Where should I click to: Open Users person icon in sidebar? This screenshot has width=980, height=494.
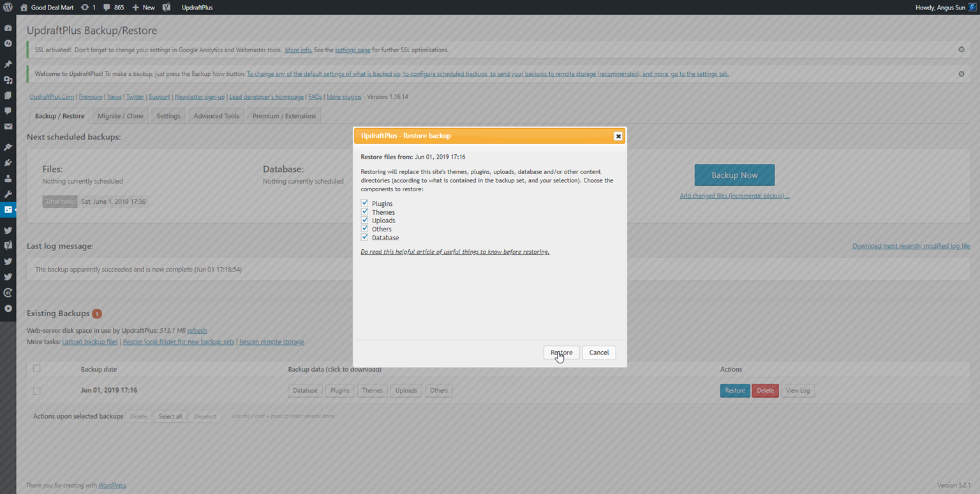[x=8, y=178]
